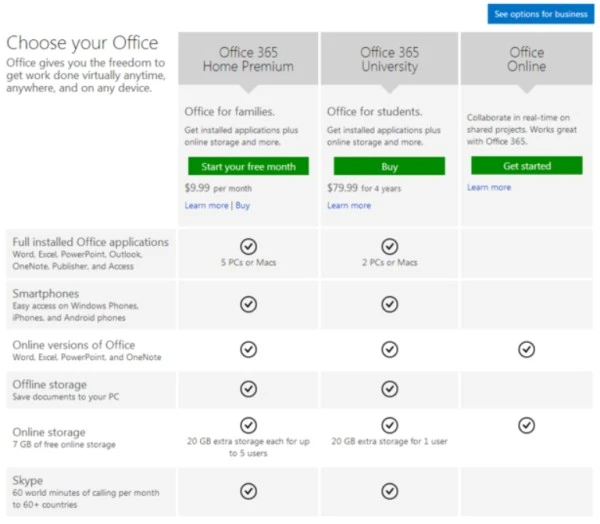Click the '5 PCs or Macs' text
This screenshot has height=524, width=600.
[x=248, y=263]
